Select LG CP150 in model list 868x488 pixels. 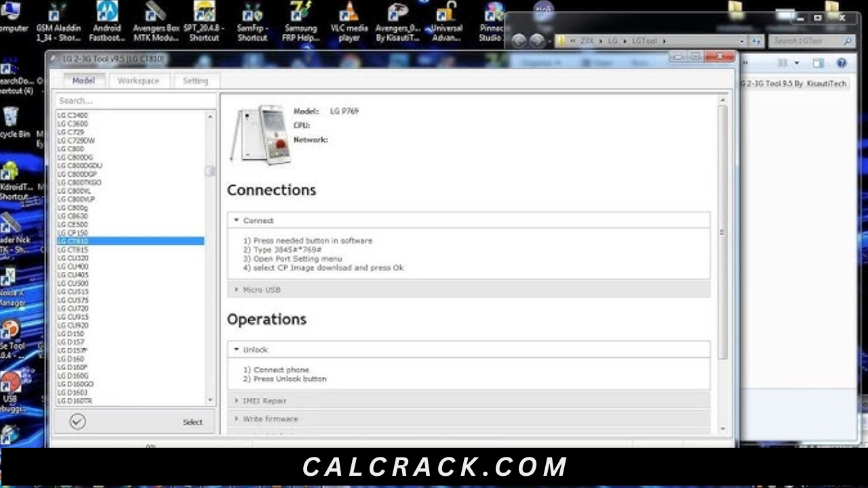[130, 233]
